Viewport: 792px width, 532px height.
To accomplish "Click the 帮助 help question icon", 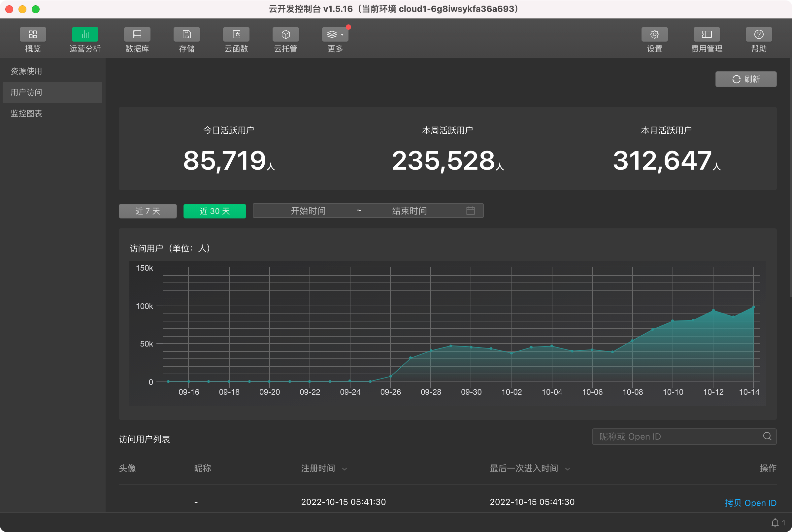I will (x=759, y=34).
